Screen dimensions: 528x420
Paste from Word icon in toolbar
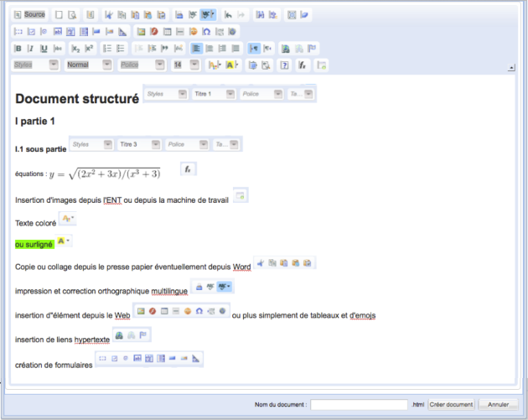coord(162,14)
